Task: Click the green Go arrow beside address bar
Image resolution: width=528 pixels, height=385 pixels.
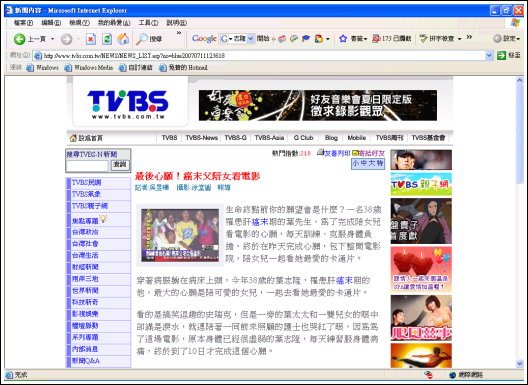Action: [x=501, y=55]
